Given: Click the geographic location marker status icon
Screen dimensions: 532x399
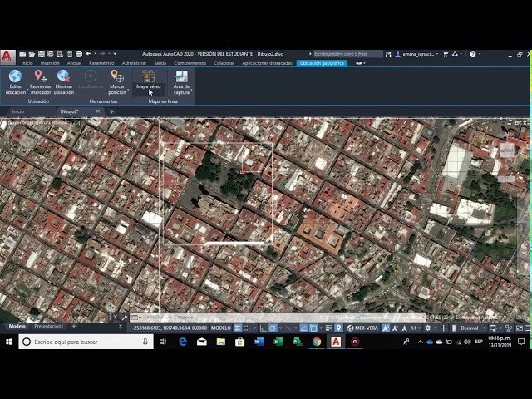Looking at the screenshot, I should pyautogui.click(x=338, y=328).
